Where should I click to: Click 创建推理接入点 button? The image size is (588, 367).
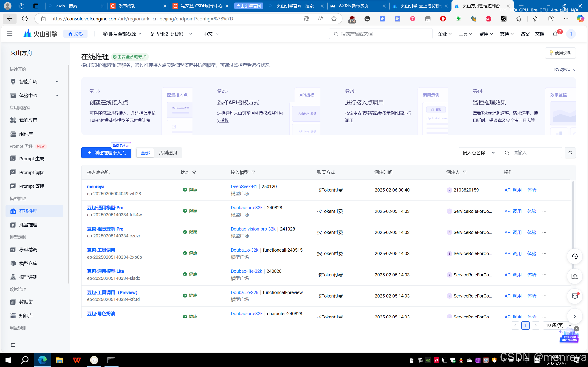tap(106, 153)
